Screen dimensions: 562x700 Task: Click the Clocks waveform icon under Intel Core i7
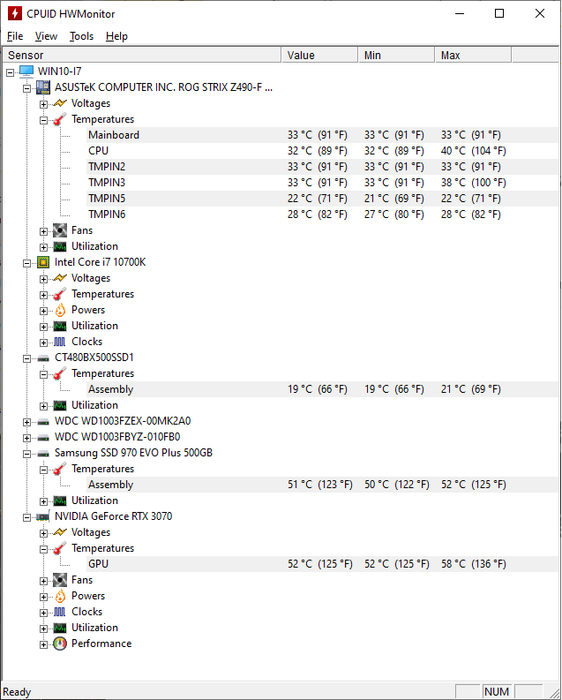pyautogui.click(x=60, y=342)
